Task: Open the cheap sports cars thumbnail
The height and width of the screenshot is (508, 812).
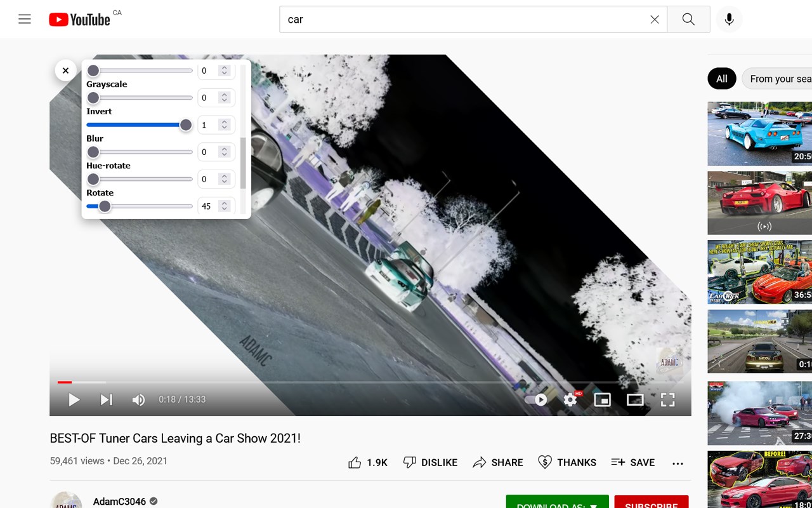Action: (x=760, y=272)
